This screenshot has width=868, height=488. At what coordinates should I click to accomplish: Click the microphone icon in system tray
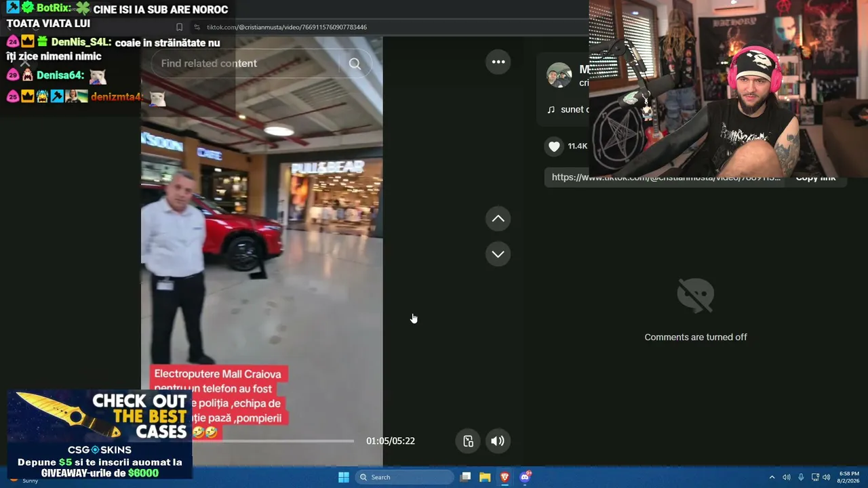(x=801, y=477)
